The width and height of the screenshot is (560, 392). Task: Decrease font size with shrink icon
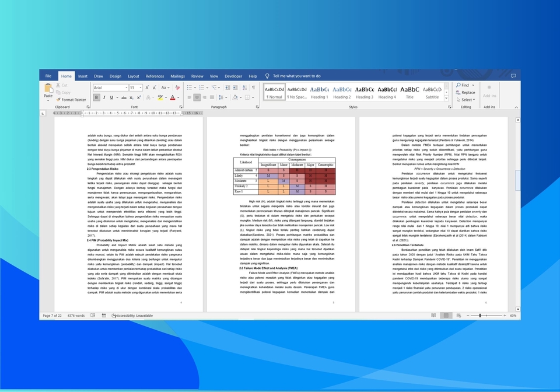tap(154, 87)
